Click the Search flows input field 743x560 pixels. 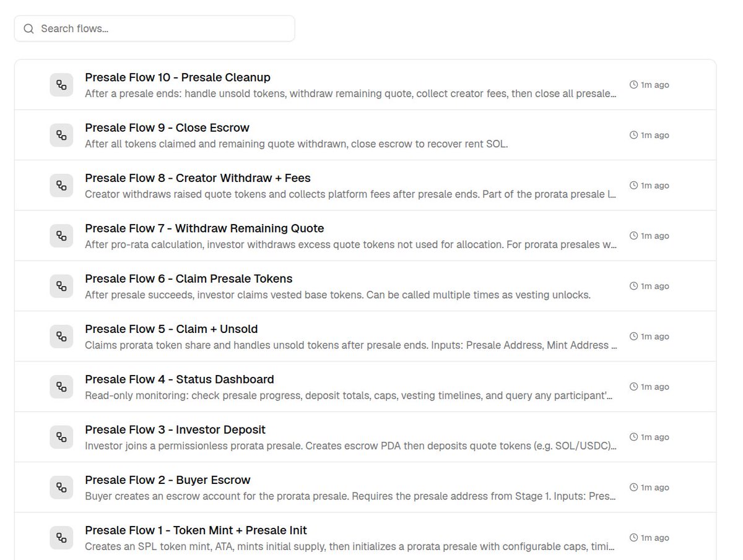[x=154, y=28]
